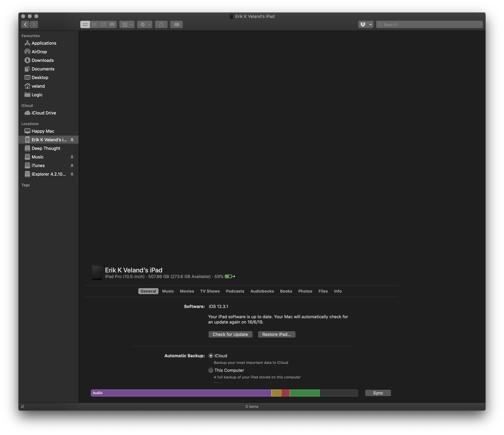Switch to column view
Viewport: 504px width, 435px height.
click(x=103, y=24)
